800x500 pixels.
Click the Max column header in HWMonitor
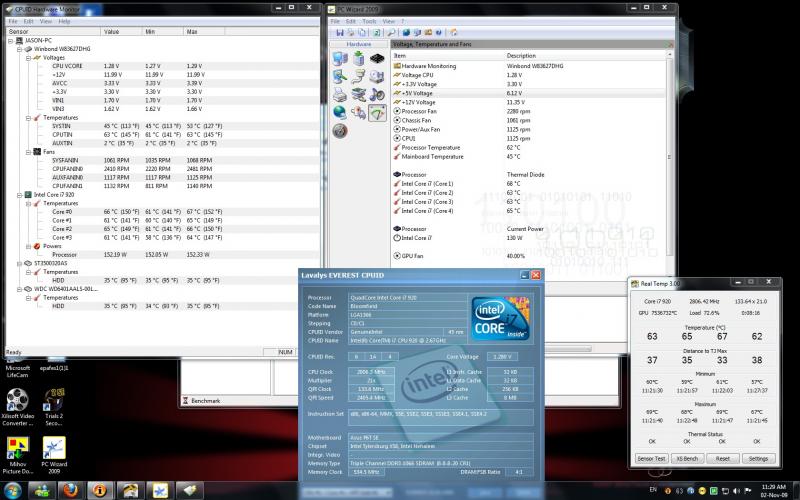click(204, 32)
